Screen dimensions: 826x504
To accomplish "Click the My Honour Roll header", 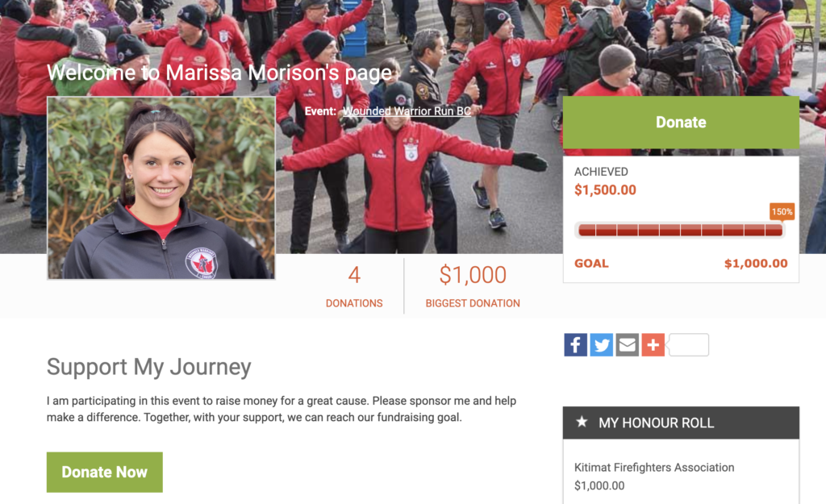I will [x=681, y=423].
